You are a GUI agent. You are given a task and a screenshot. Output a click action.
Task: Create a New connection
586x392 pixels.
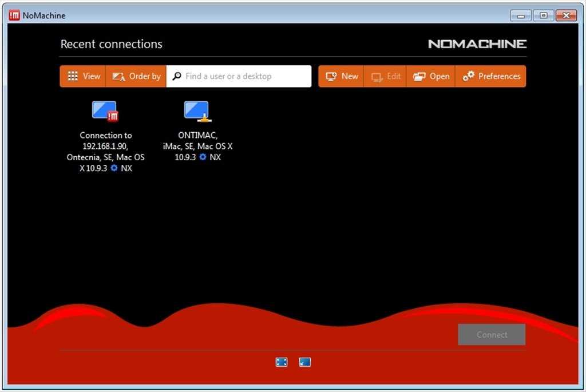click(x=341, y=76)
